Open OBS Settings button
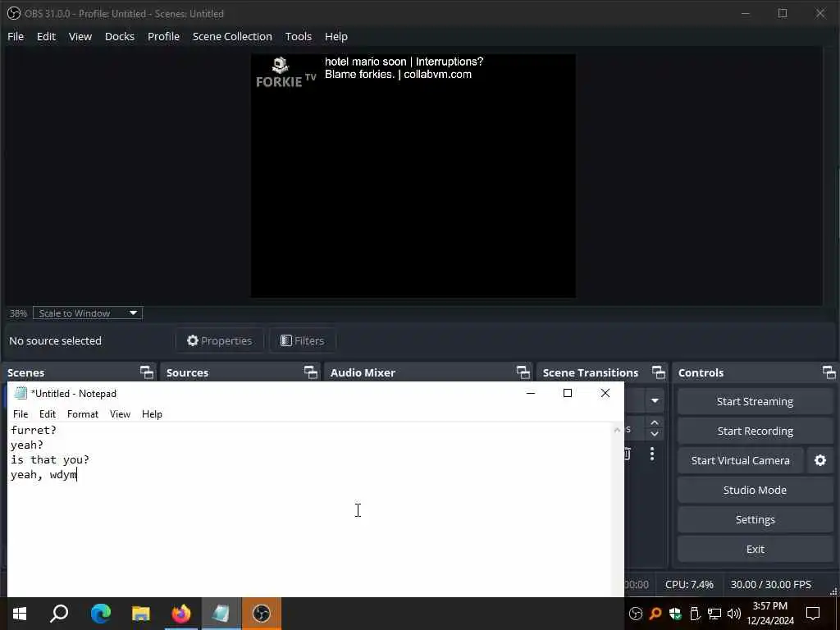This screenshot has height=630, width=840. pos(755,519)
